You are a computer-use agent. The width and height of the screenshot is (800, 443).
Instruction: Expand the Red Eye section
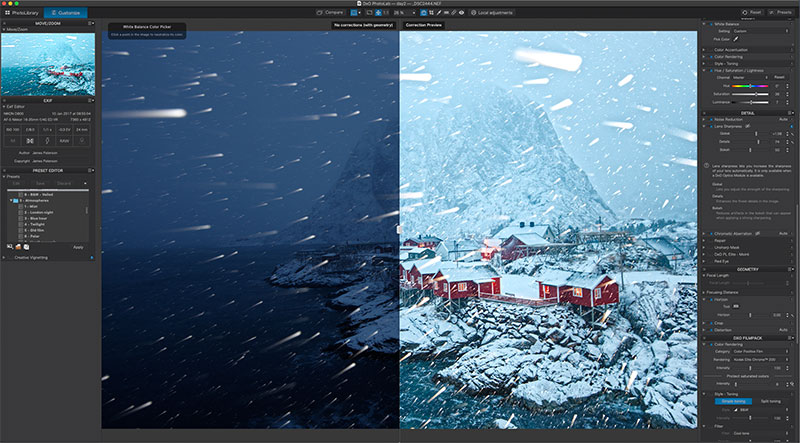pyautogui.click(x=704, y=261)
